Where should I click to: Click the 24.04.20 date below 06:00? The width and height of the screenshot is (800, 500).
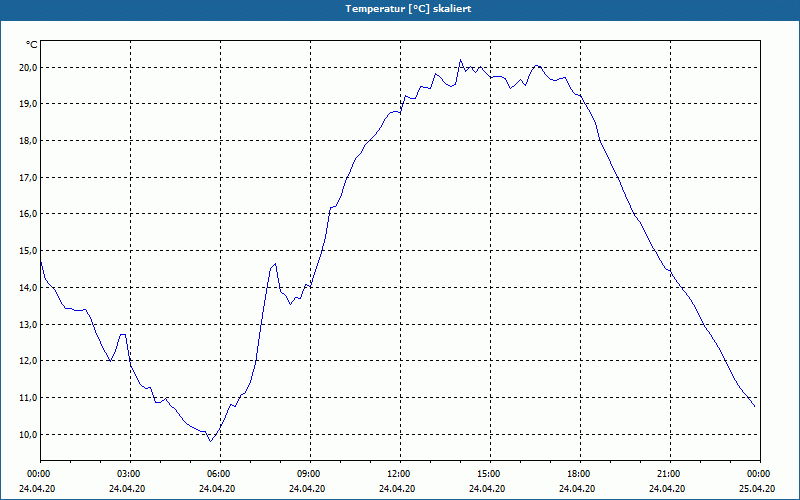click(217, 488)
